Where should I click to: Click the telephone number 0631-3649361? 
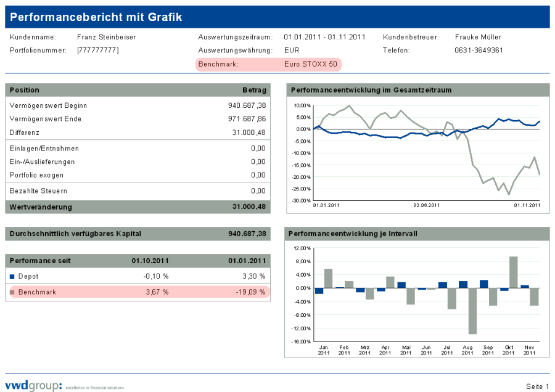479,51
